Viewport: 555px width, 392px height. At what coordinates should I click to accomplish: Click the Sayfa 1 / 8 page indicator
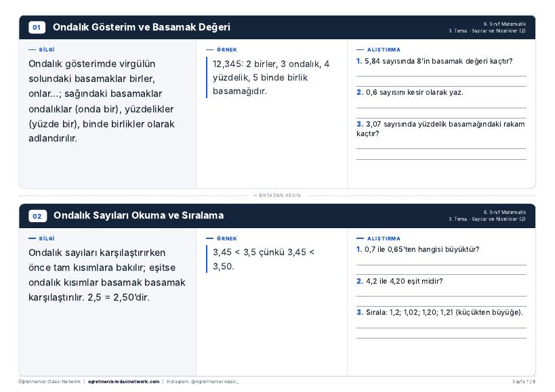point(525,382)
